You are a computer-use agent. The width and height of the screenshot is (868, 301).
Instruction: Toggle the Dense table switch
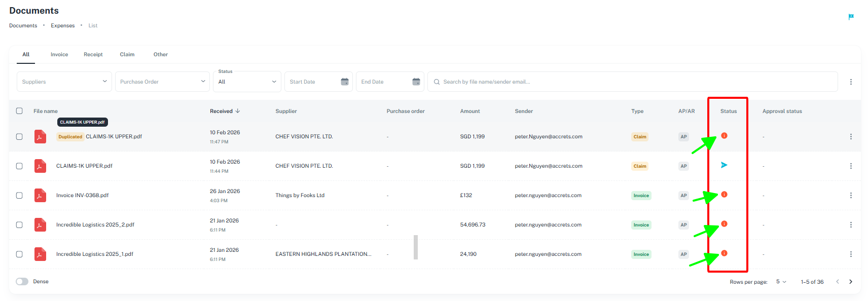pos(22,282)
